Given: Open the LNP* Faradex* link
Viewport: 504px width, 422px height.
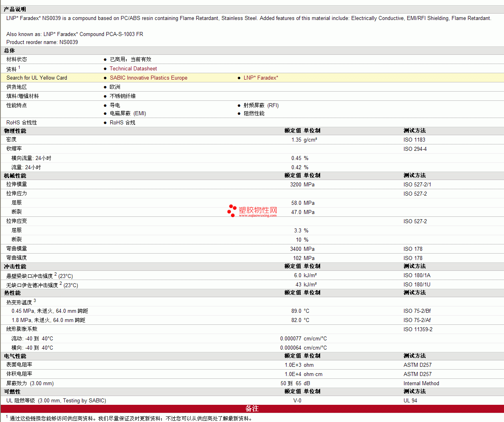Looking at the screenshot, I should click(x=261, y=78).
